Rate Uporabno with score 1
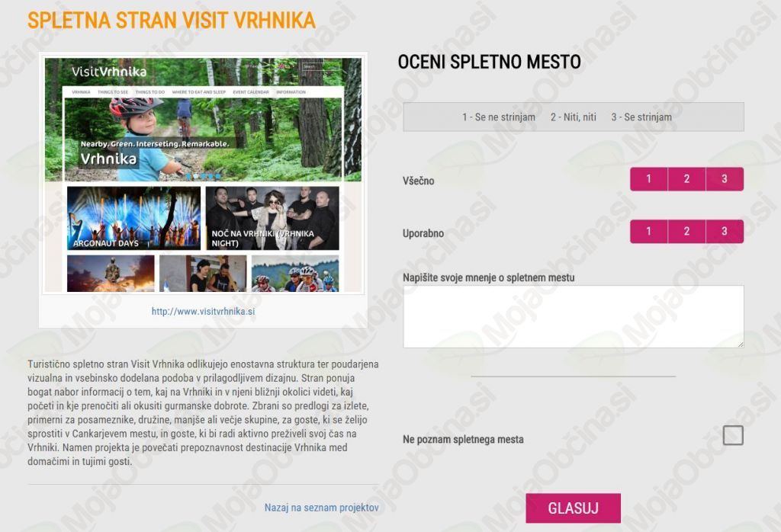 click(x=648, y=232)
